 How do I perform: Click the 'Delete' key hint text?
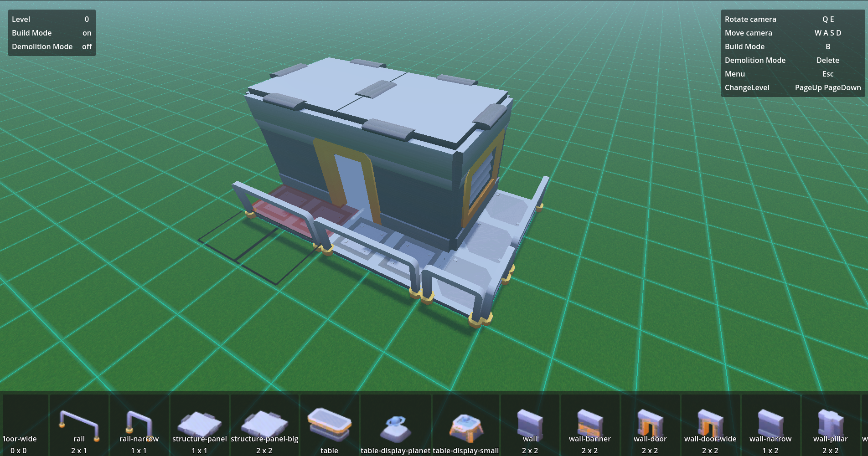[828, 60]
